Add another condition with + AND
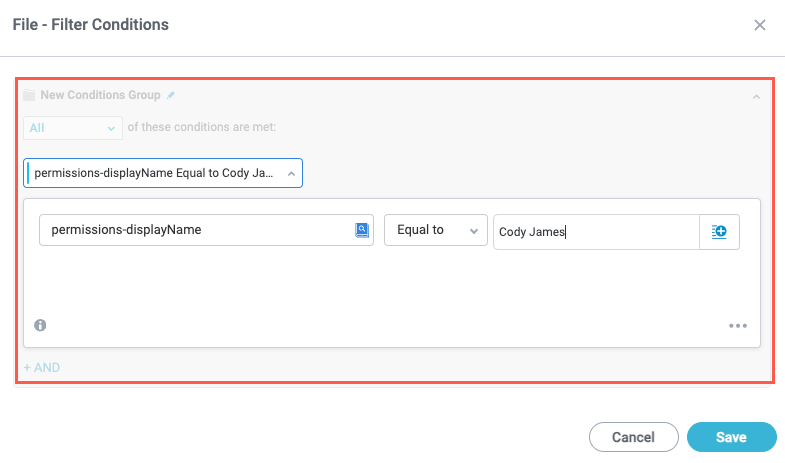This screenshot has height=463, width=785. [42, 367]
